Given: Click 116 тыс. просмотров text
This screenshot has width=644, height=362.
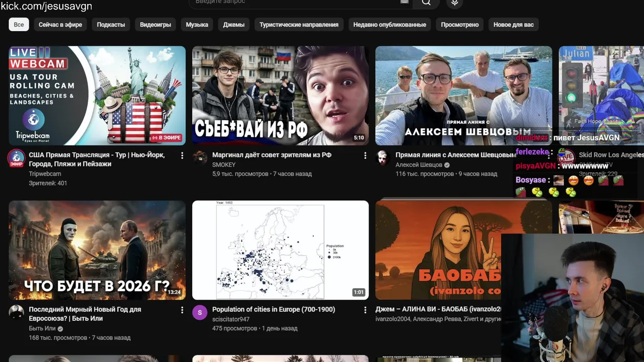Looking at the screenshot, I should tap(425, 174).
